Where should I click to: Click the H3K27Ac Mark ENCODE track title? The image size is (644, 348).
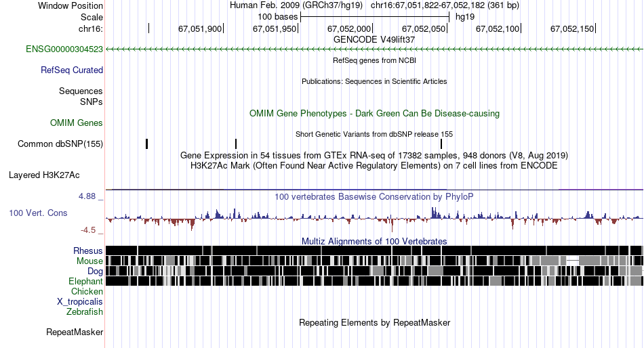[374, 166]
